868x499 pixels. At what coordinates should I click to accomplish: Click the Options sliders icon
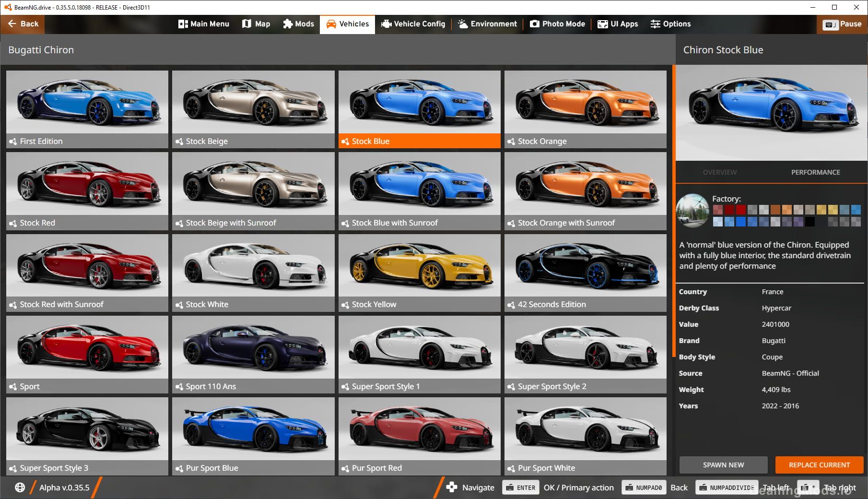(655, 24)
